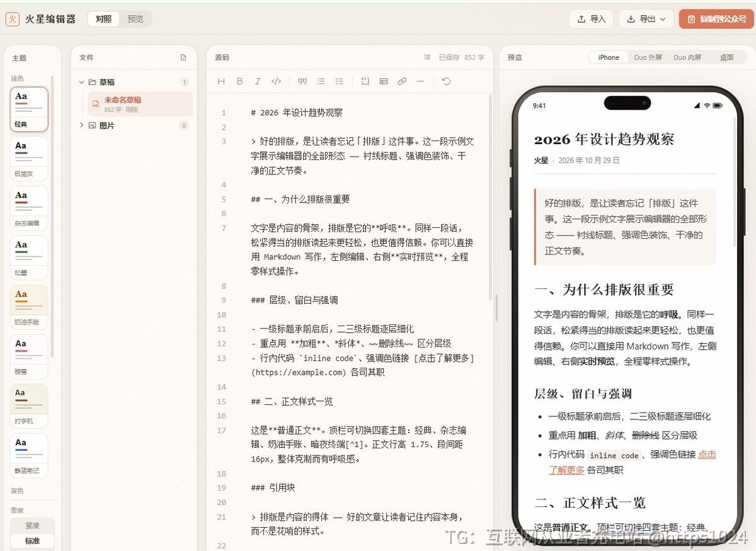Open the 点击了解更多 link in preview
The width and height of the screenshot is (756, 551).
(632, 462)
